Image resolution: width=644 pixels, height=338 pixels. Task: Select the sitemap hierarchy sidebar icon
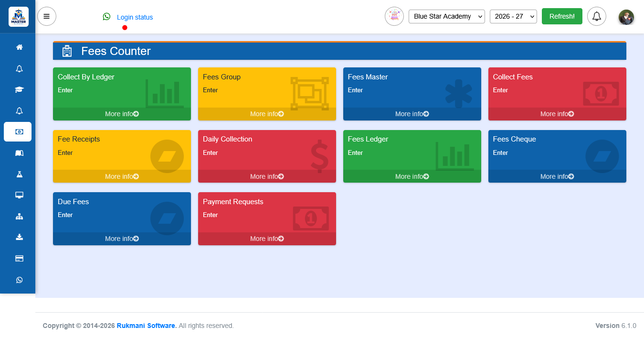tap(19, 216)
